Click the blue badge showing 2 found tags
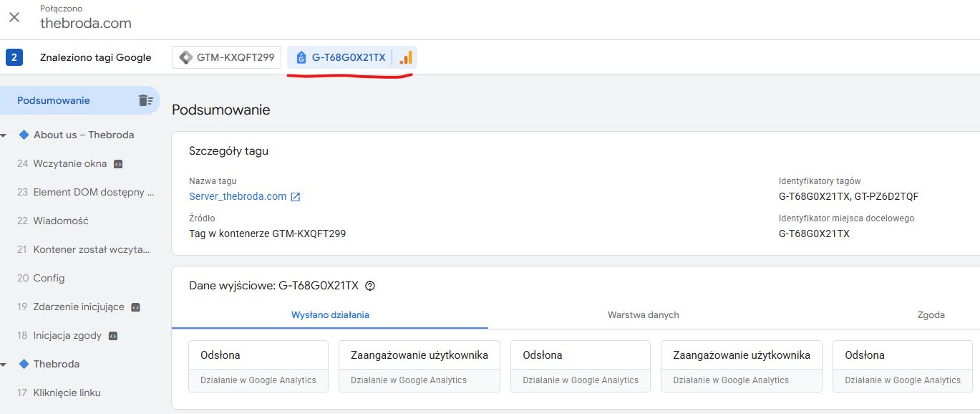Screen dimensions: 980x414 pos(14,57)
